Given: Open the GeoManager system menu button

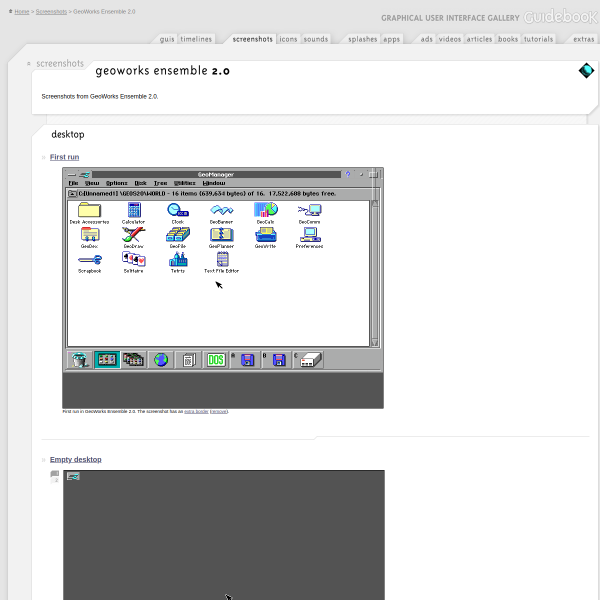Looking at the screenshot, I should point(72,175).
